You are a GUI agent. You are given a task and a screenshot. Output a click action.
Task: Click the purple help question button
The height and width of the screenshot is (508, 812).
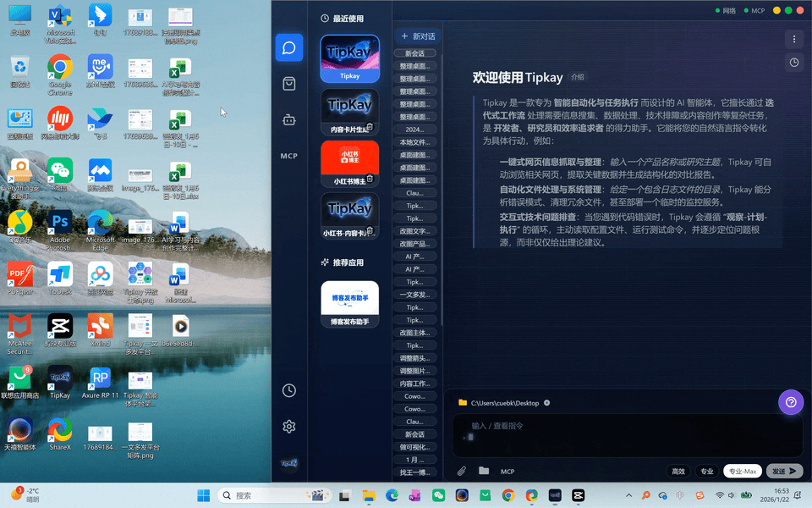(790, 403)
